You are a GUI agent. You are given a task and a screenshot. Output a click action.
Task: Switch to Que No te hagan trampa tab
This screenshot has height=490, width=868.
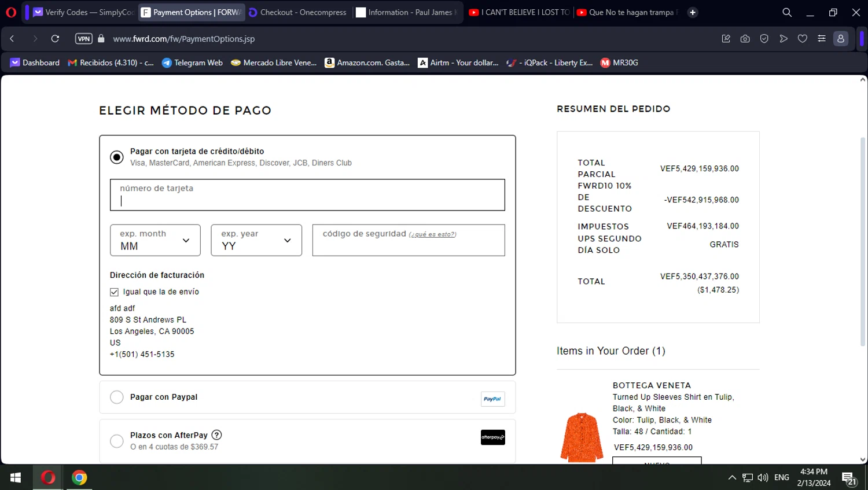click(x=627, y=12)
